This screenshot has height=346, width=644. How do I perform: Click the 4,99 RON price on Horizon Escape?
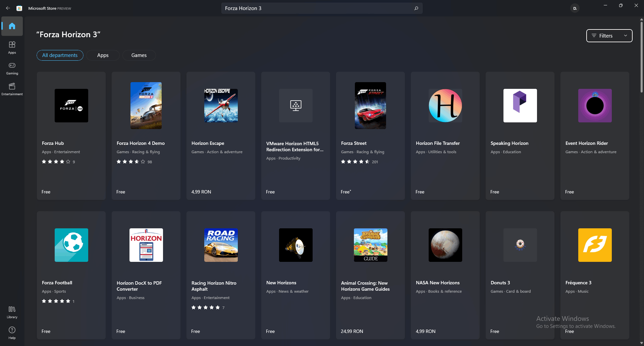pyautogui.click(x=201, y=192)
